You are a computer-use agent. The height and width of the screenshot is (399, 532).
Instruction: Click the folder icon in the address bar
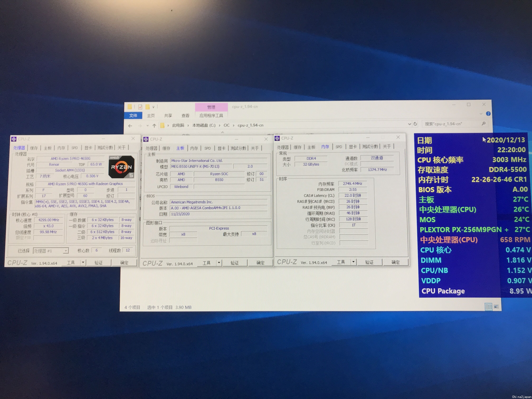[x=162, y=125]
